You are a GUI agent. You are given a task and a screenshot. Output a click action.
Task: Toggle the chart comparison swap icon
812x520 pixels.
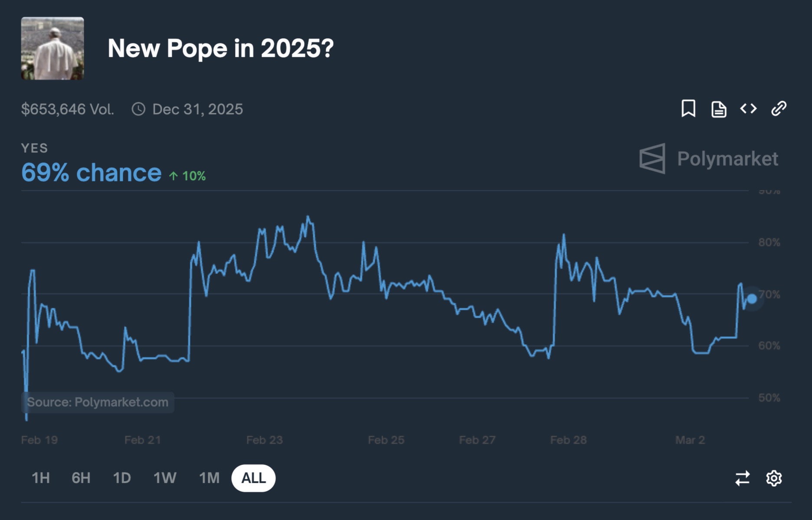pos(743,478)
